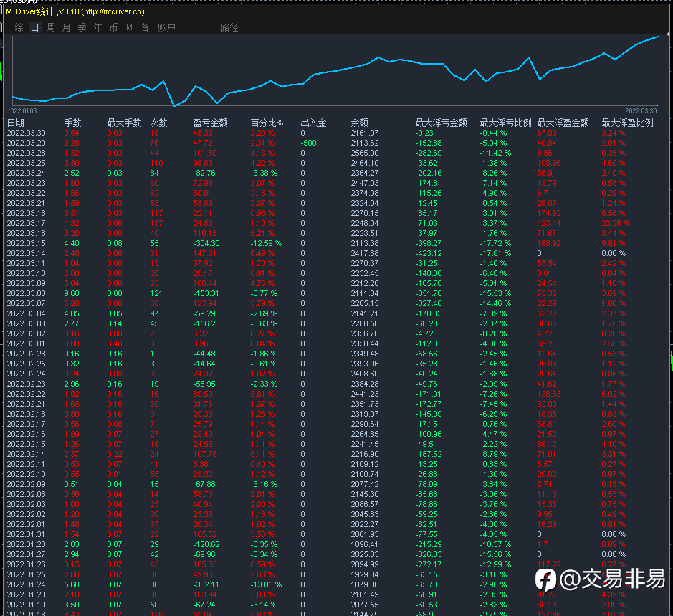Screen dimensions: 673x616
Task: Select the 年 yearly tab
Action: point(98,27)
